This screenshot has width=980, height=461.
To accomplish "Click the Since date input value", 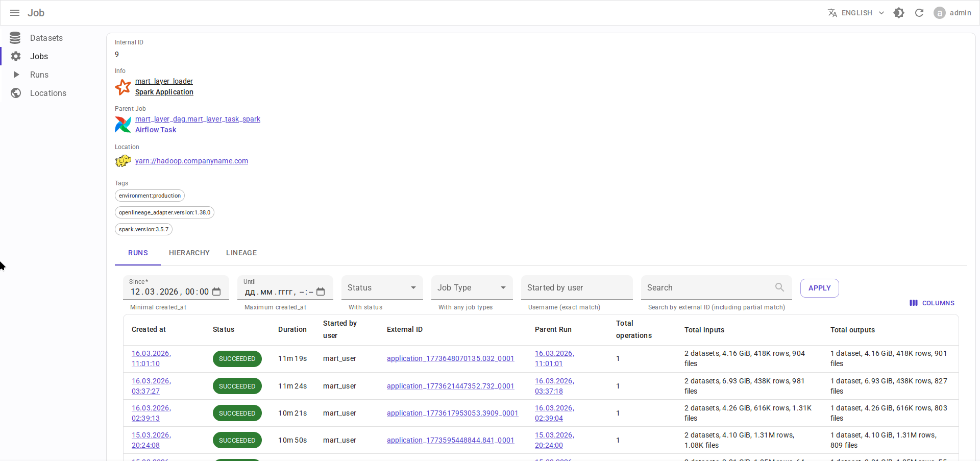I will click(169, 292).
